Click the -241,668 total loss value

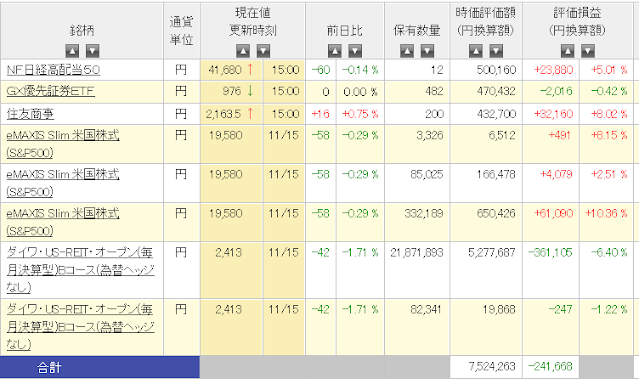click(x=550, y=366)
